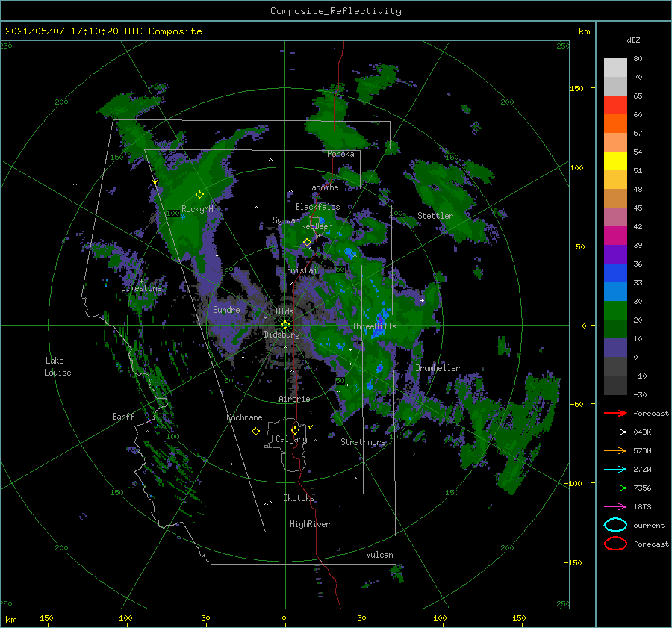This screenshot has width=672, height=628.
Task: Click the Sylvan label on map
Action: coord(286,220)
